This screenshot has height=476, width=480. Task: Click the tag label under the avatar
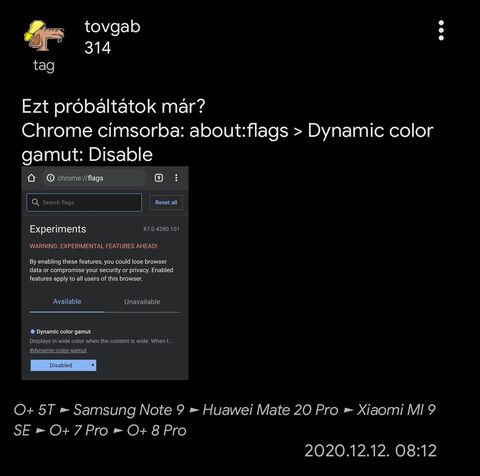(44, 66)
